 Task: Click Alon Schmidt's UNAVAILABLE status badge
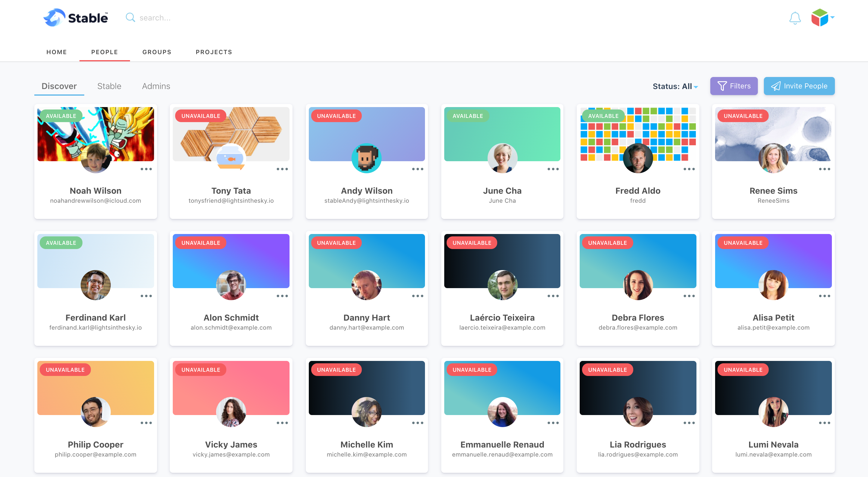pos(201,243)
